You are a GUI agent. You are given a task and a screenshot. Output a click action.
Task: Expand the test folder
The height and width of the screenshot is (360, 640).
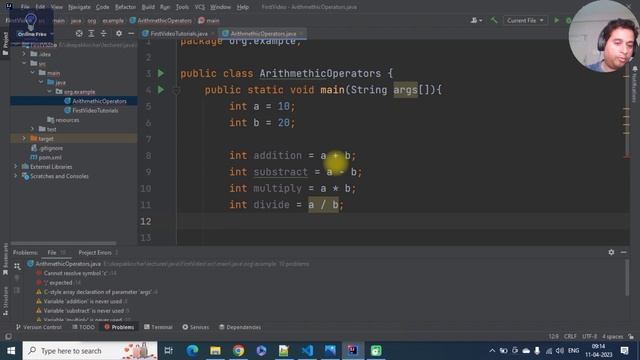click(32, 129)
